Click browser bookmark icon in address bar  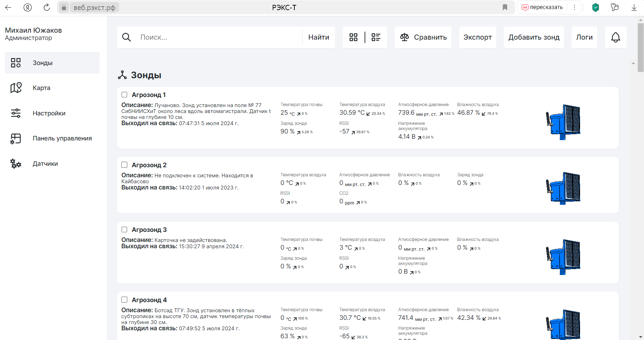505,7
